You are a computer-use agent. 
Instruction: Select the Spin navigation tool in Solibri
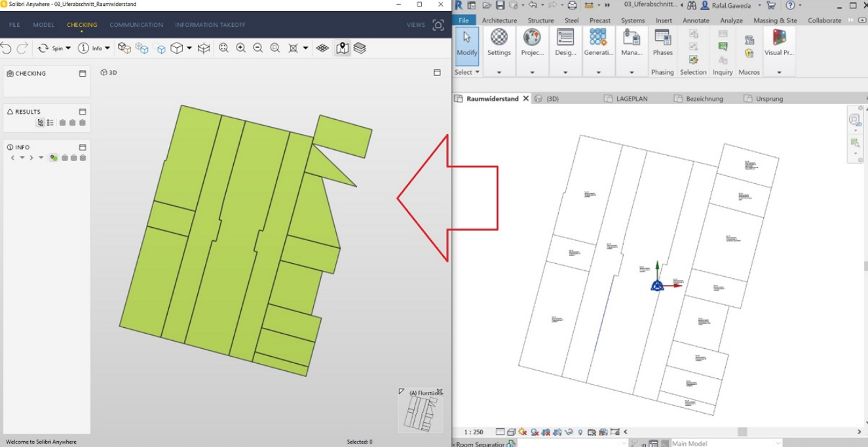click(x=50, y=48)
